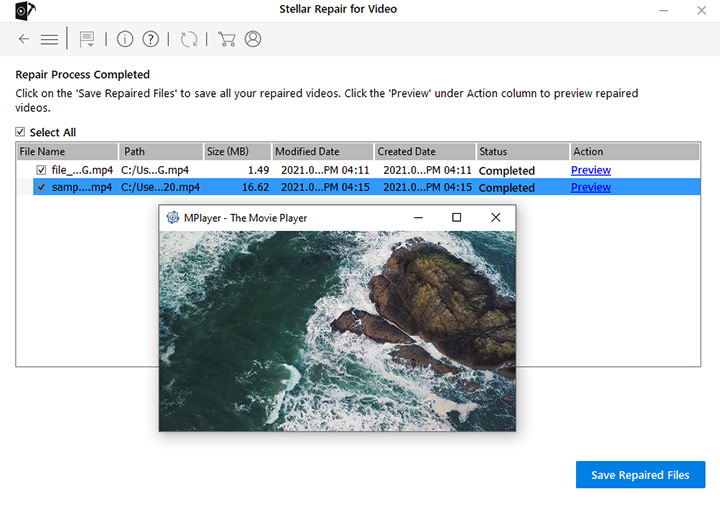Preview the 1.49 MB repaired video

(x=591, y=170)
